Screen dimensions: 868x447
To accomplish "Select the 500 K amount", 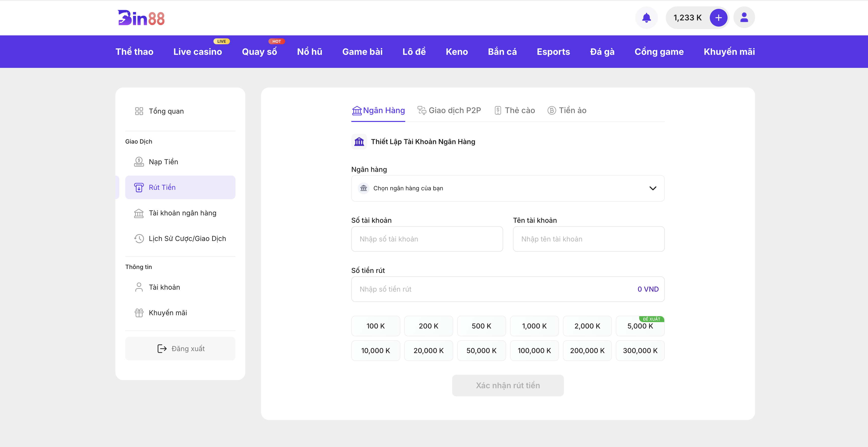I will pyautogui.click(x=481, y=326).
